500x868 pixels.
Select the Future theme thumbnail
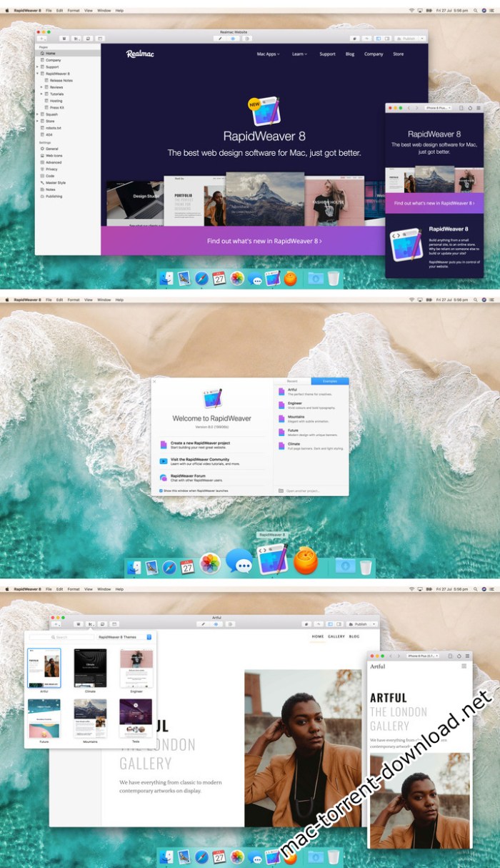[44, 718]
